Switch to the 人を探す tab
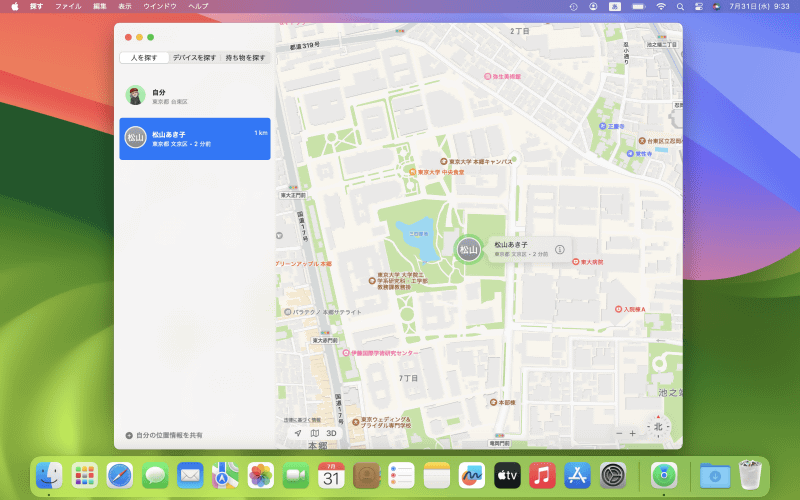Image resolution: width=800 pixels, height=500 pixels. [144, 58]
